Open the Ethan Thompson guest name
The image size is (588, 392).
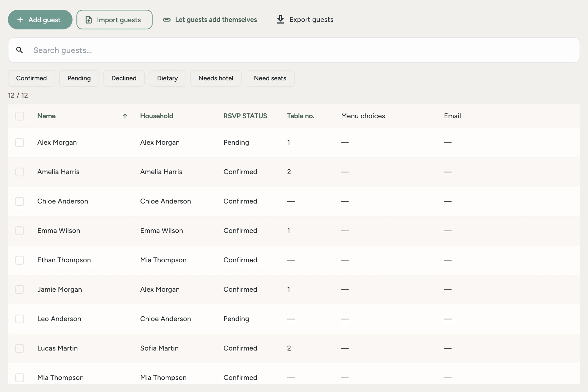click(x=64, y=260)
